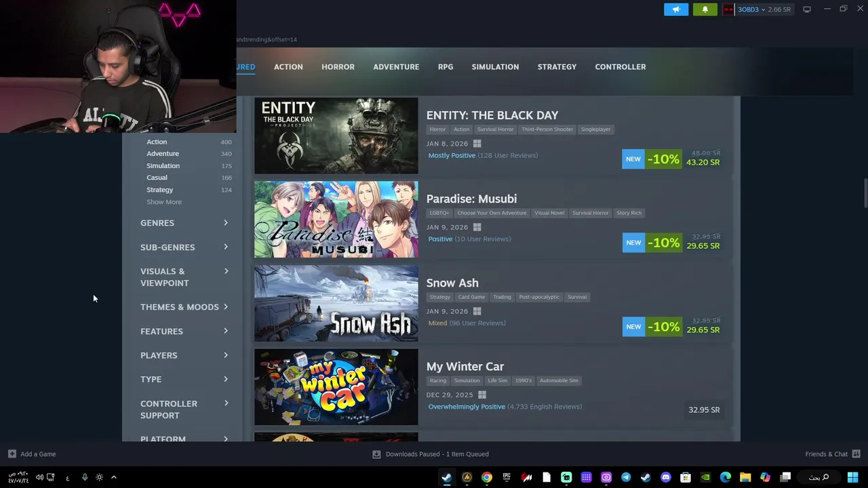Open the Friends & Chat panel
Viewport: 868px width, 488px height.
coord(832,454)
